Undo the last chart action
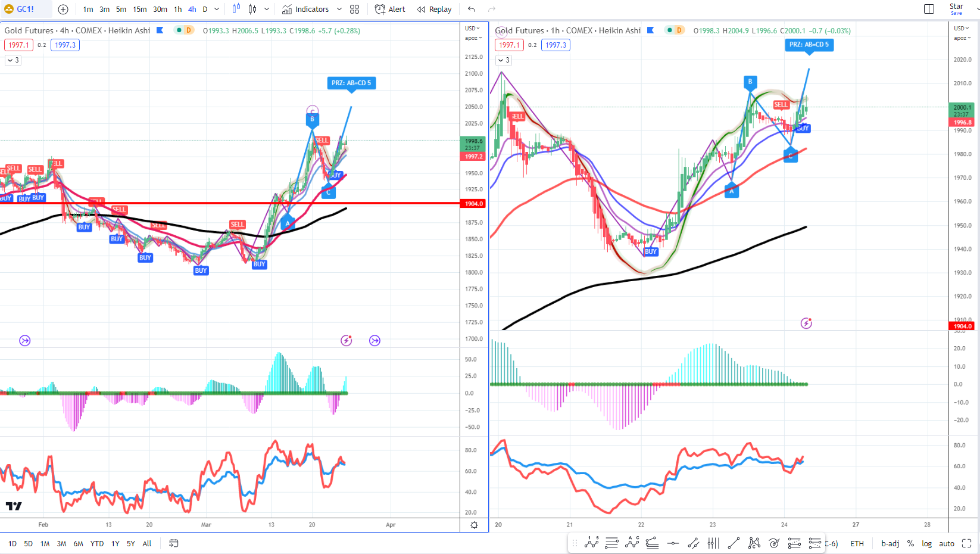 pos(472,9)
